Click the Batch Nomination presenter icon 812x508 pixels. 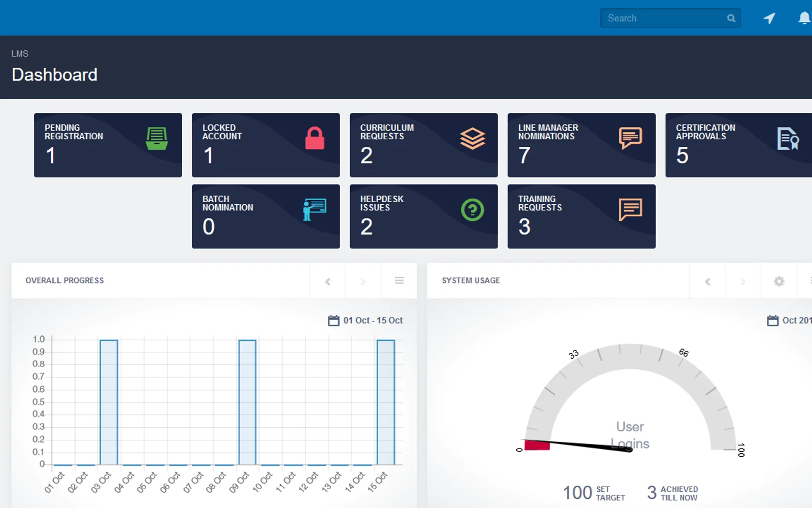(315, 209)
